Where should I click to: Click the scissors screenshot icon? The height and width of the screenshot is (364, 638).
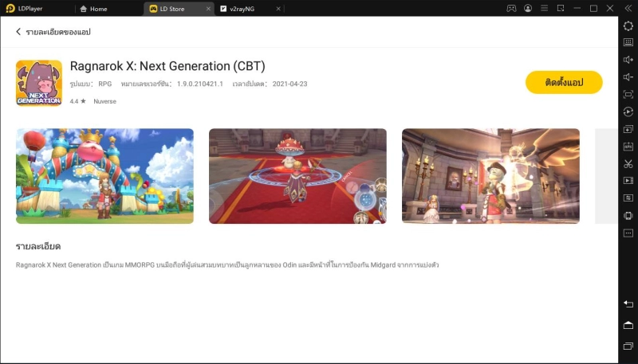pos(628,164)
